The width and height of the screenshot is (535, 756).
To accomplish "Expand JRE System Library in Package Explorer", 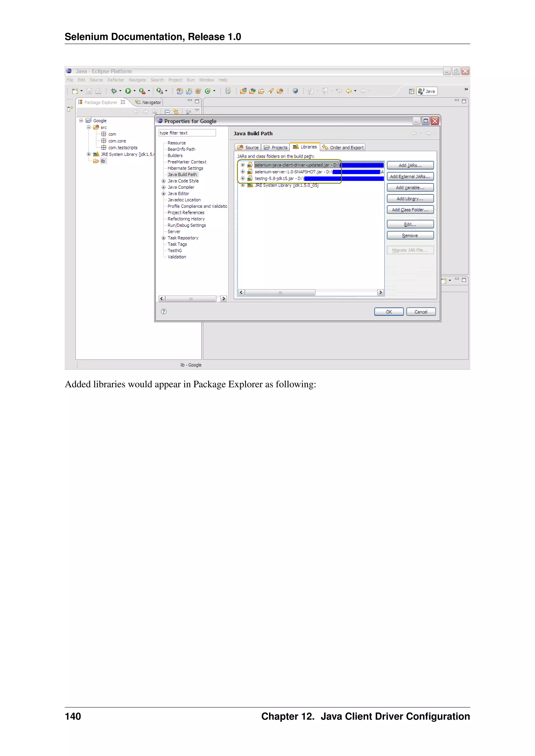I will (x=89, y=154).
